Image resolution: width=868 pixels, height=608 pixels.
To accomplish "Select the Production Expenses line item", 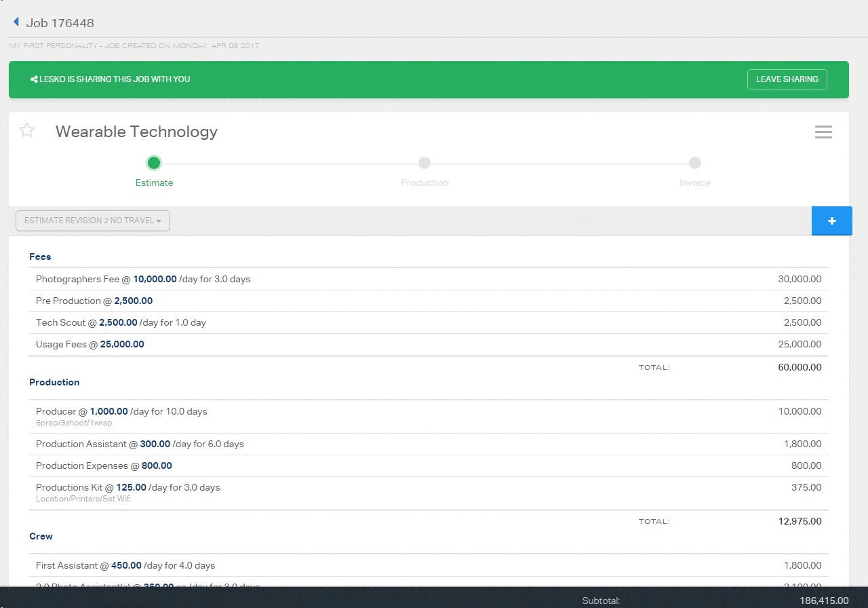I will (81, 465).
